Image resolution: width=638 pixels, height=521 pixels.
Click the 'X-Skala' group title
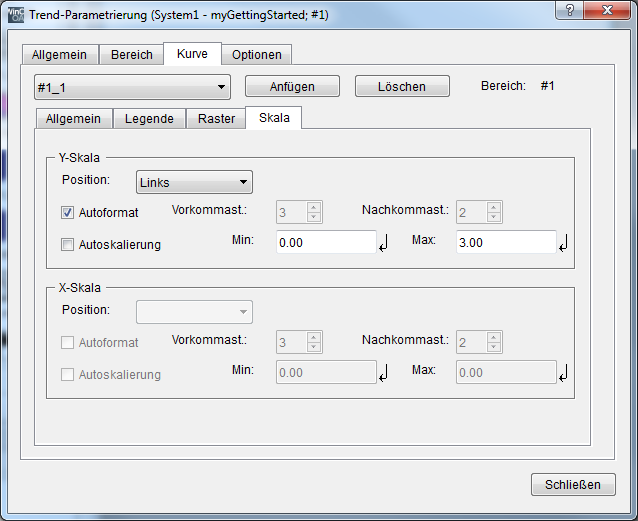click(80, 288)
